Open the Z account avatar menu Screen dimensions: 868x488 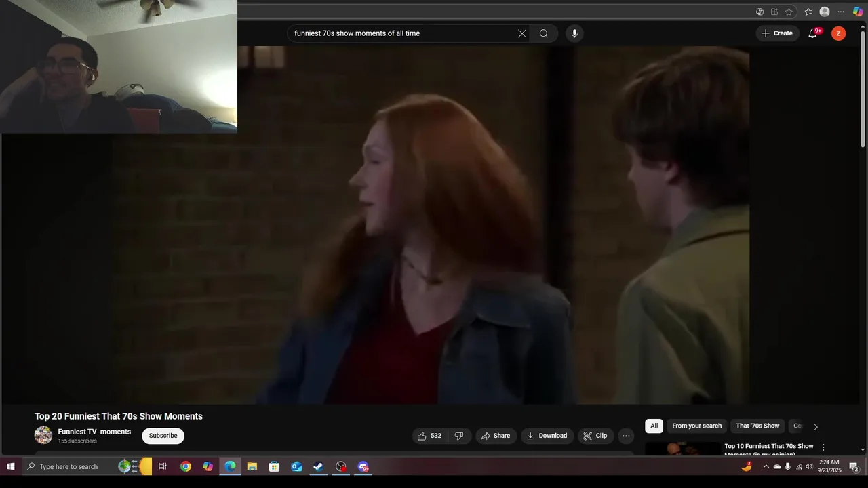click(839, 33)
